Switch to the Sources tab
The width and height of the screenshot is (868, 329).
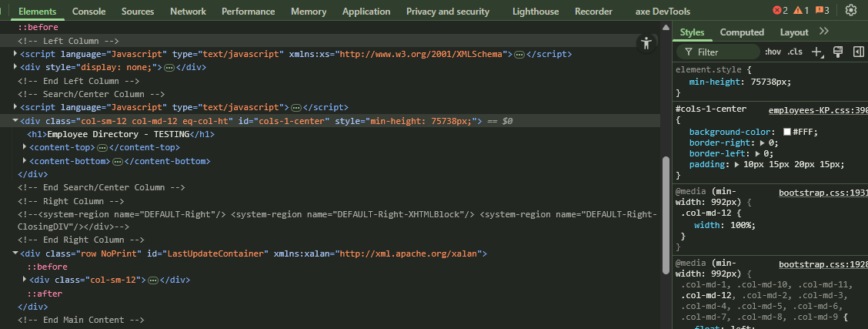pos(138,11)
